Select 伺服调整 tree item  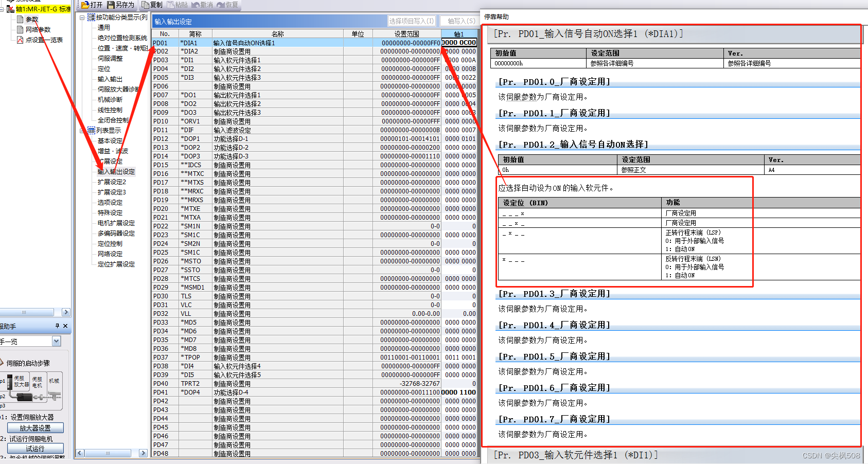tap(110, 58)
